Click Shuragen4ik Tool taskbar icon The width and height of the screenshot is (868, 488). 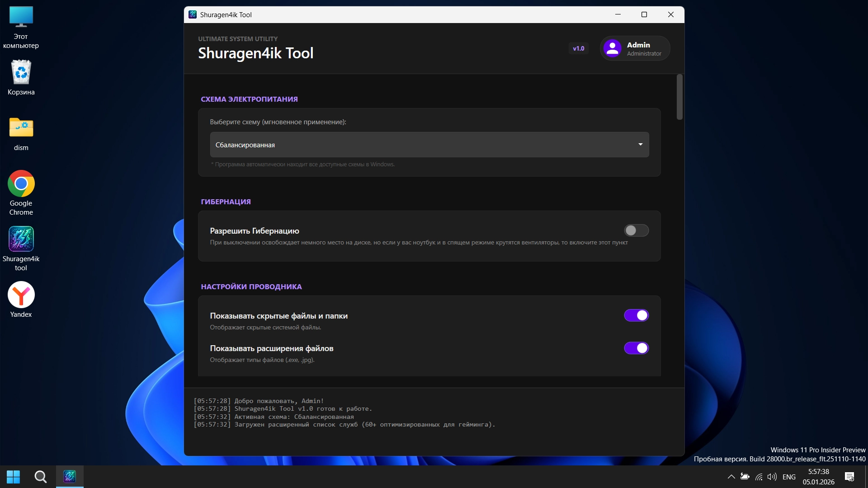point(70,476)
